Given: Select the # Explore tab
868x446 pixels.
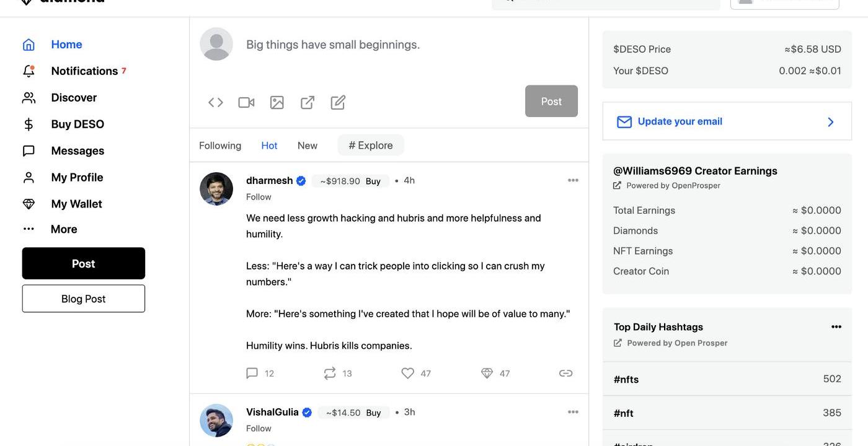Looking at the screenshot, I should pyautogui.click(x=371, y=146).
